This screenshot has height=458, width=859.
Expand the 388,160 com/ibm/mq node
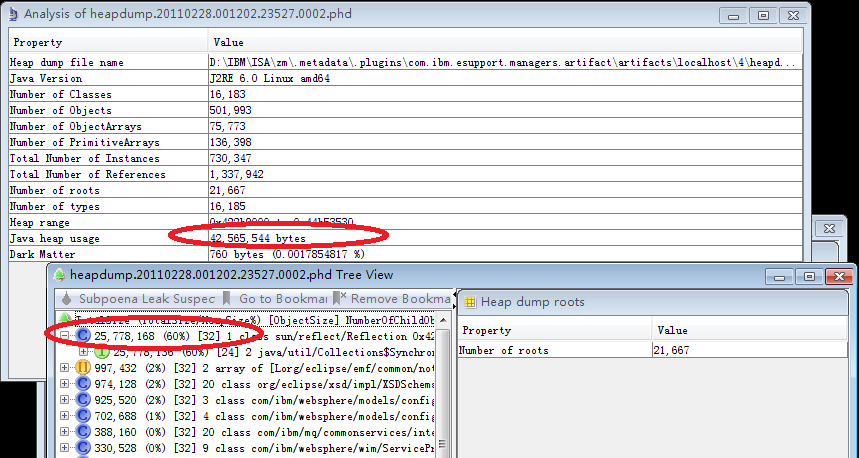[65, 432]
